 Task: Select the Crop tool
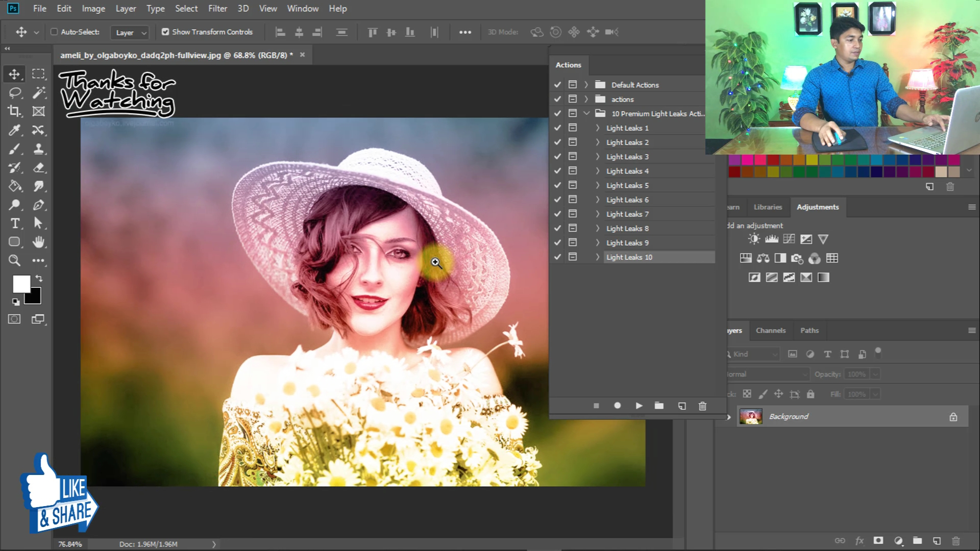[14, 111]
